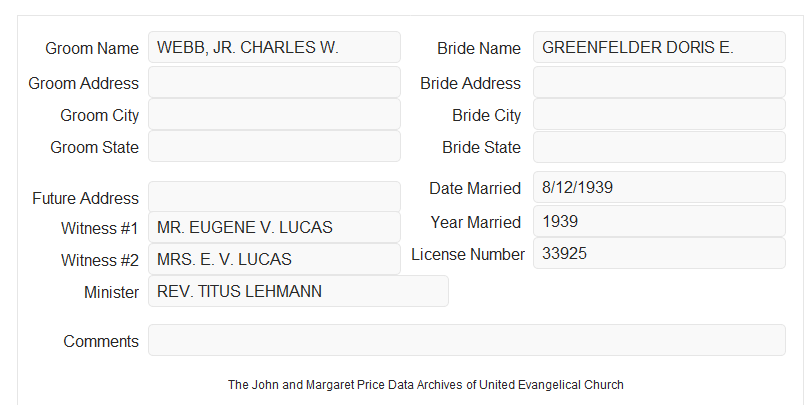This screenshot has width=805, height=405.
Task: Click the Witness #2 text field
Action: click(274, 259)
